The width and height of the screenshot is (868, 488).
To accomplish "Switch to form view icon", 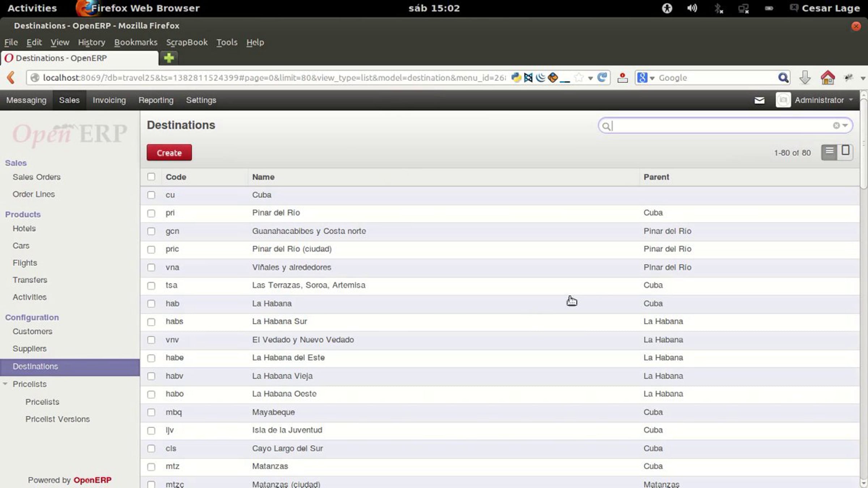I will click(845, 151).
